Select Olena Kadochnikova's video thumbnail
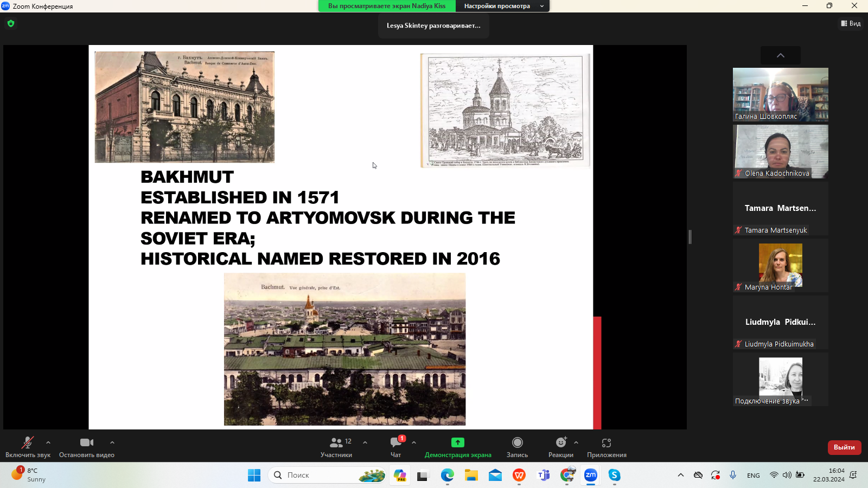Viewport: 868px width, 488px height. pyautogui.click(x=780, y=151)
